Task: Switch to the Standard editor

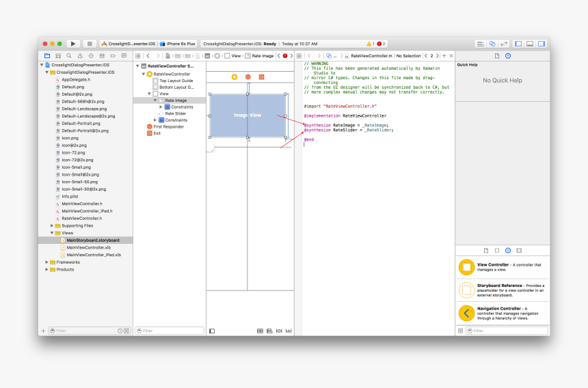Action: (x=480, y=44)
